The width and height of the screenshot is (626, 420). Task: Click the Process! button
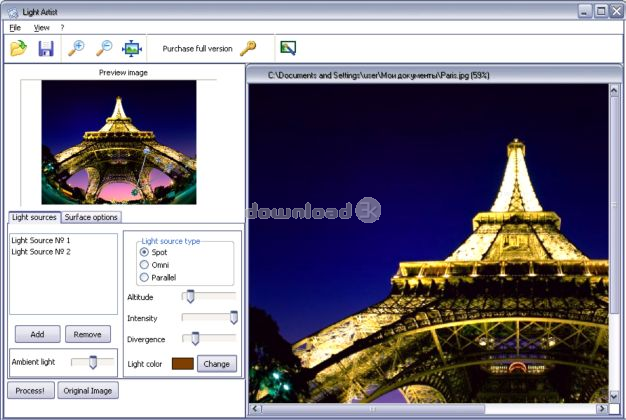tap(31, 390)
